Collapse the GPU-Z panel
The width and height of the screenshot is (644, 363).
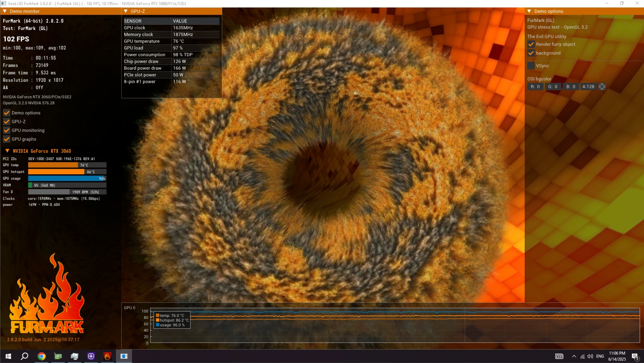point(126,11)
